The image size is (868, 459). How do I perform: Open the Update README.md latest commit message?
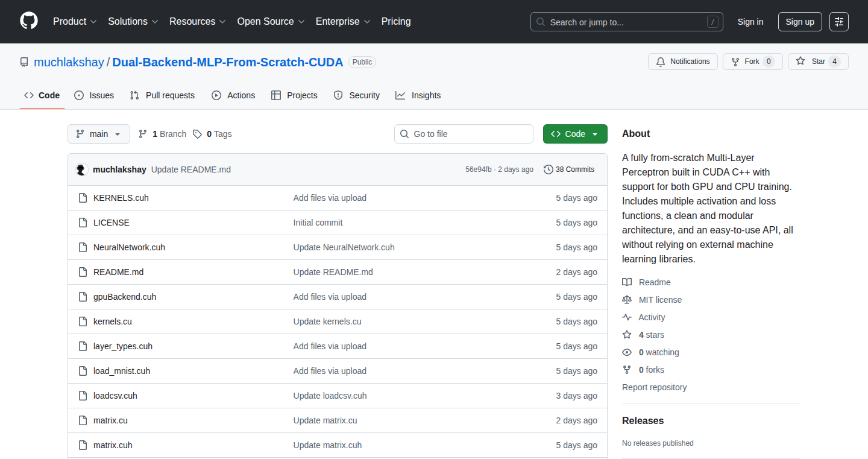point(191,169)
